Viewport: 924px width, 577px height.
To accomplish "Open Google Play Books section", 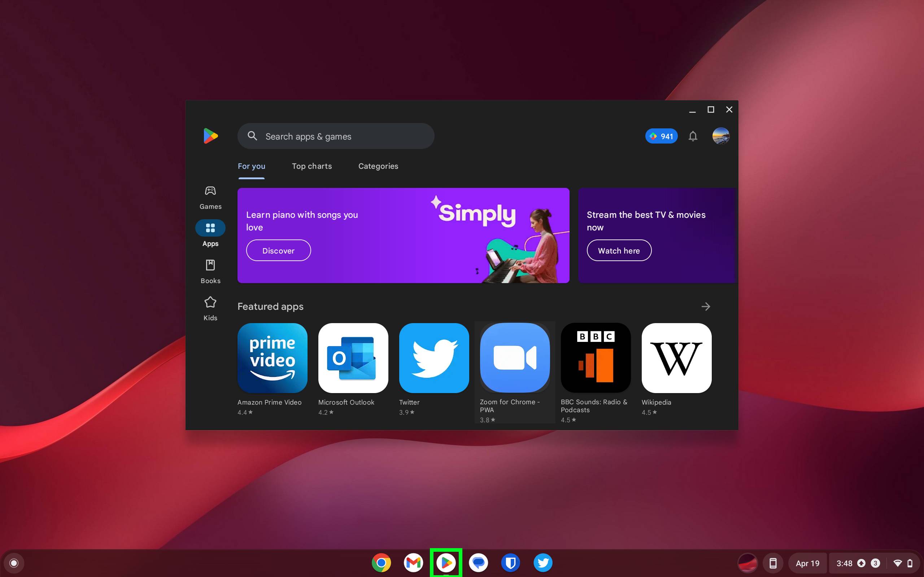I will click(x=210, y=270).
